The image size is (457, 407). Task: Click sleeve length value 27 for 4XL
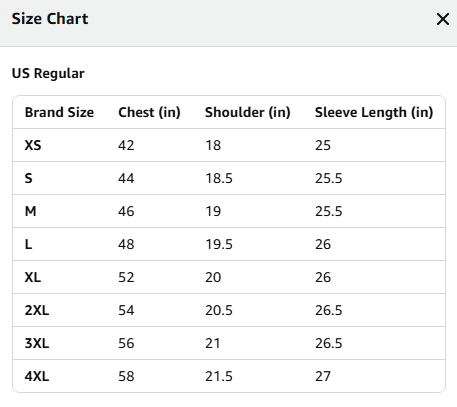point(323,376)
